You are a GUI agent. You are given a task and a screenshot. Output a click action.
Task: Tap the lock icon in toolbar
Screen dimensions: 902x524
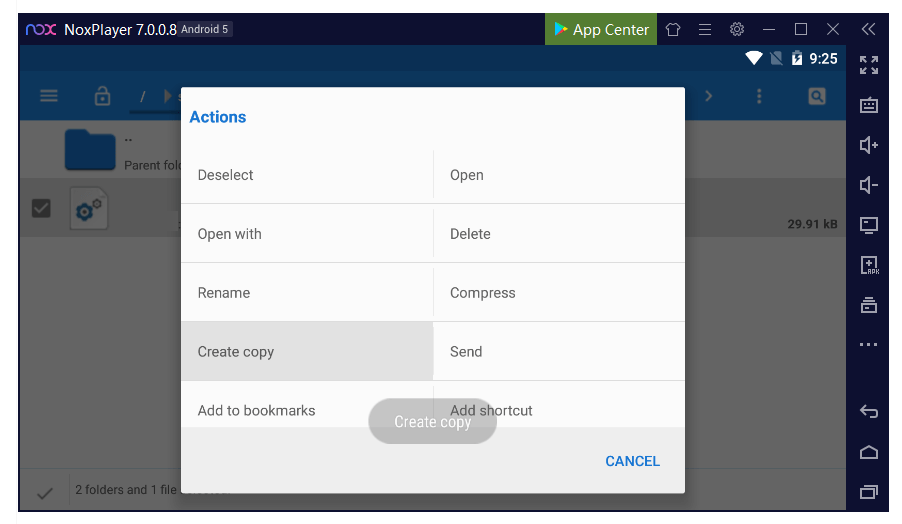coord(102,96)
